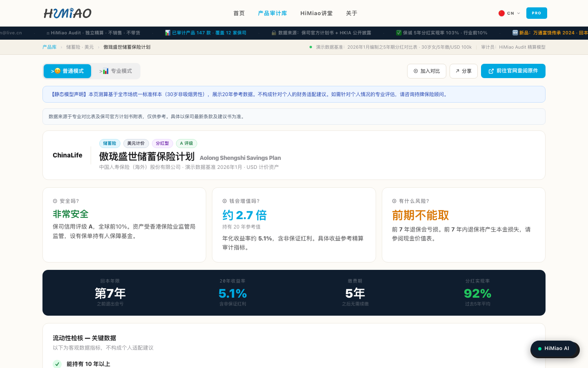Click the 流动性检核 — 关键数据 heading
Viewport: 588px width, 368px height.
pos(85,338)
